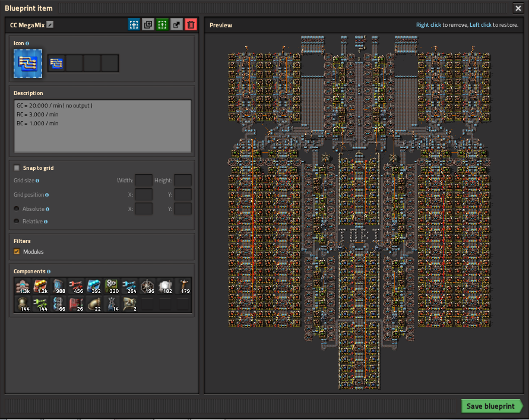Viewport: 529px width, 420px height.
Task: Click the 'Right click' hint text
Action: click(x=429, y=25)
